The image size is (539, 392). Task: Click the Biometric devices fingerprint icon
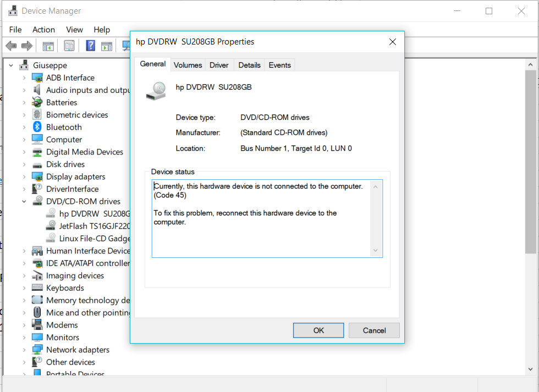coord(37,114)
